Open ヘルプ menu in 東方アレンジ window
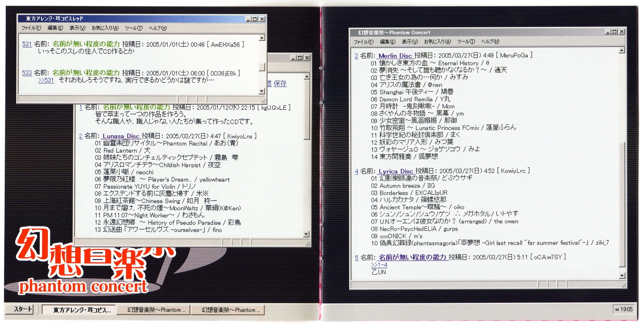Screen dimensions: 644x328 158,28
